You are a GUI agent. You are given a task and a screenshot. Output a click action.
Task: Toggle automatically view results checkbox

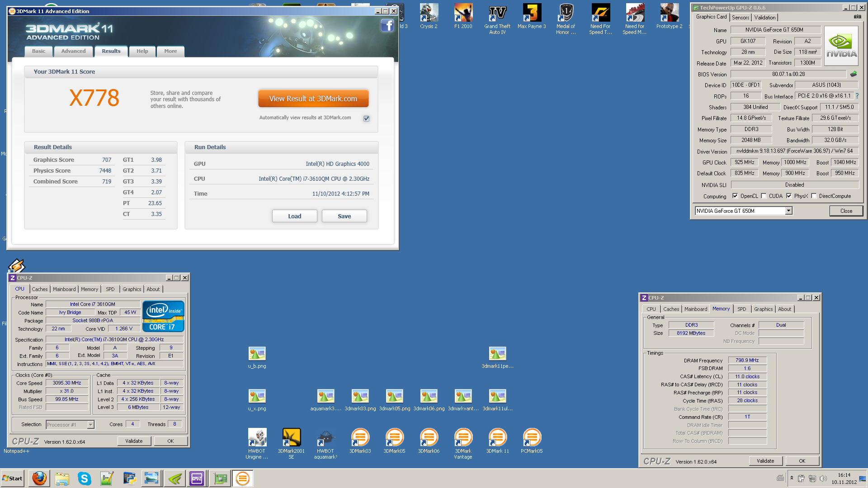(366, 118)
